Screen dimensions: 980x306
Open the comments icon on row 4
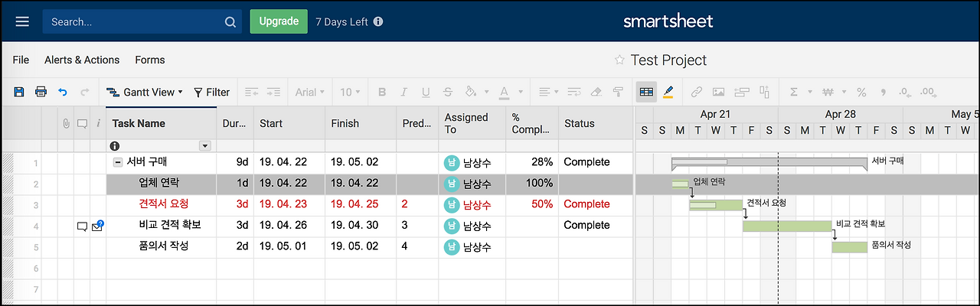[x=82, y=226]
